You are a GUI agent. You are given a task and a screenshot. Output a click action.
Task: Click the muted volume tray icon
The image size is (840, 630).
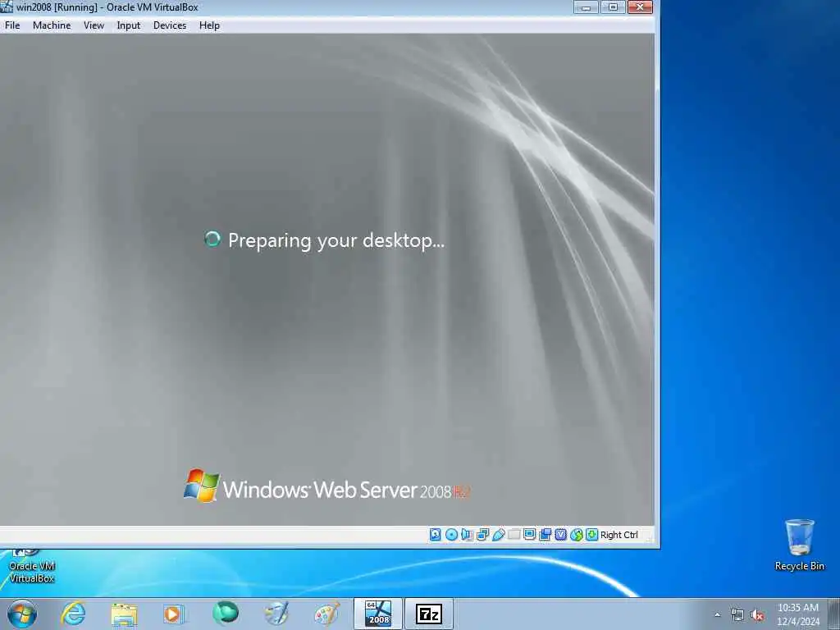click(x=757, y=614)
